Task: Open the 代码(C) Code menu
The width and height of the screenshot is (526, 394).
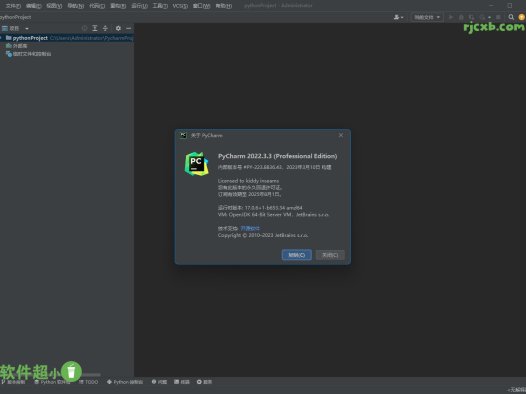Action: click(97, 6)
